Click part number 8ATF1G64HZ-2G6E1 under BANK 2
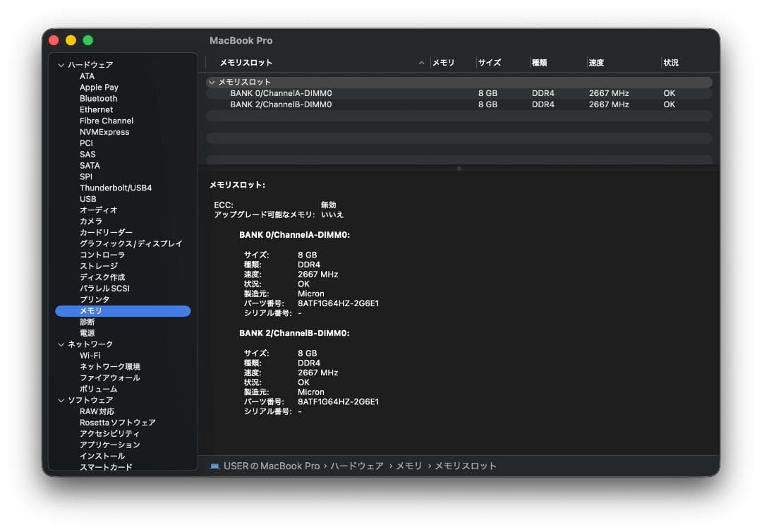The width and height of the screenshot is (762, 532). [338, 401]
